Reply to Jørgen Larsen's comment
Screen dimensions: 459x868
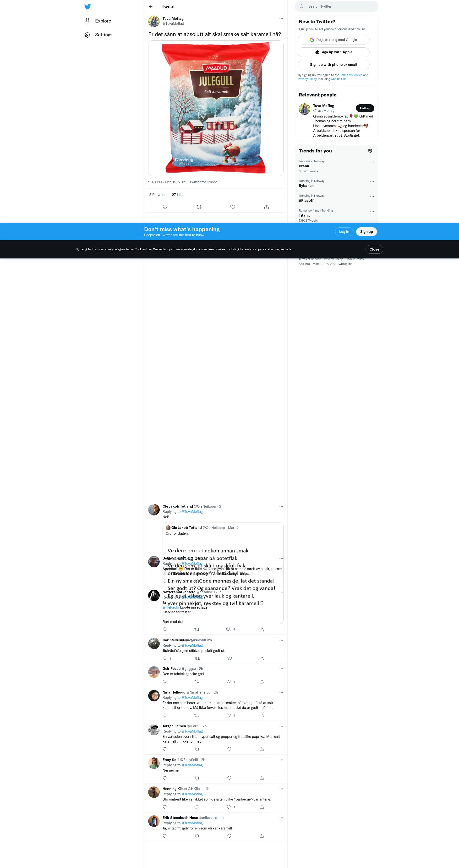[164, 749]
